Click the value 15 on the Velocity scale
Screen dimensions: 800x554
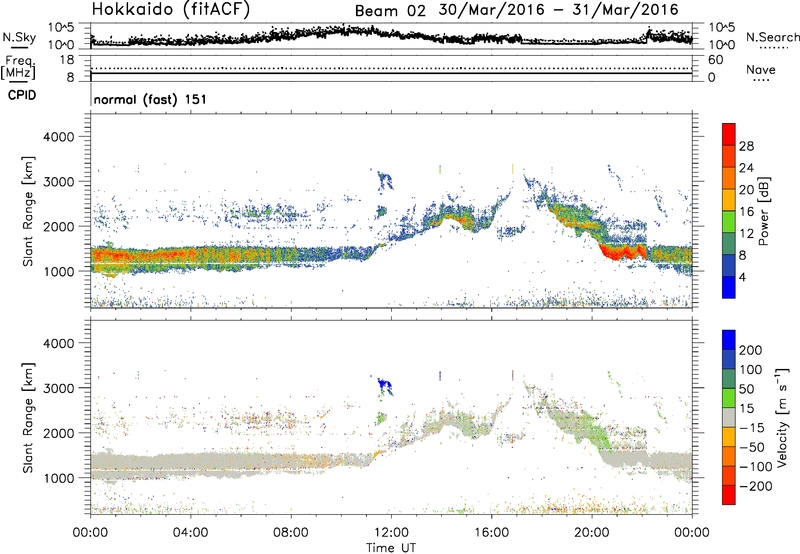click(x=746, y=408)
